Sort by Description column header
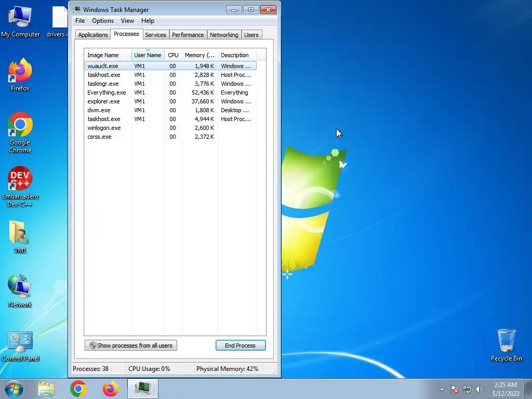The height and width of the screenshot is (399, 532). [237, 55]
